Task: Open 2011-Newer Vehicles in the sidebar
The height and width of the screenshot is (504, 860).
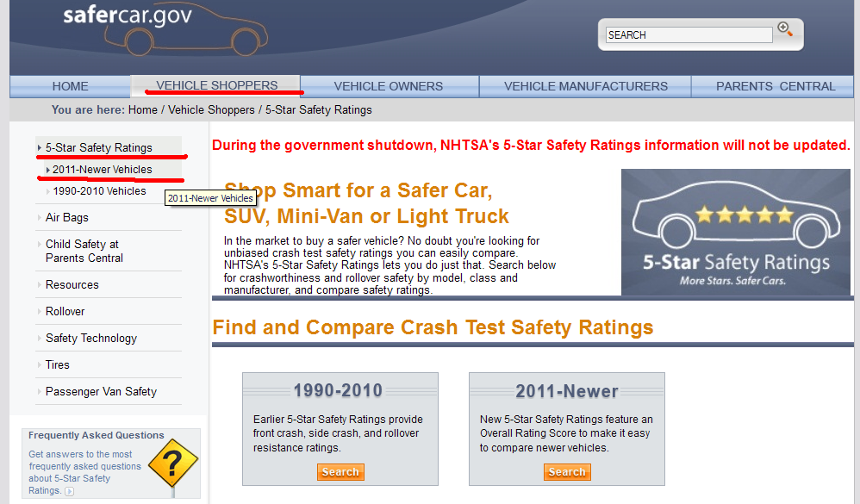Action: 102,170
